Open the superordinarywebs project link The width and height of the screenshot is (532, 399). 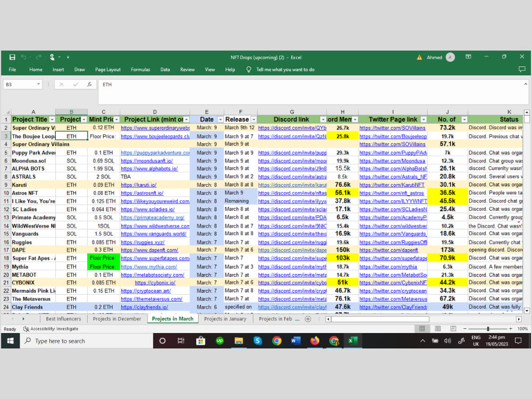tap(155, 128)
